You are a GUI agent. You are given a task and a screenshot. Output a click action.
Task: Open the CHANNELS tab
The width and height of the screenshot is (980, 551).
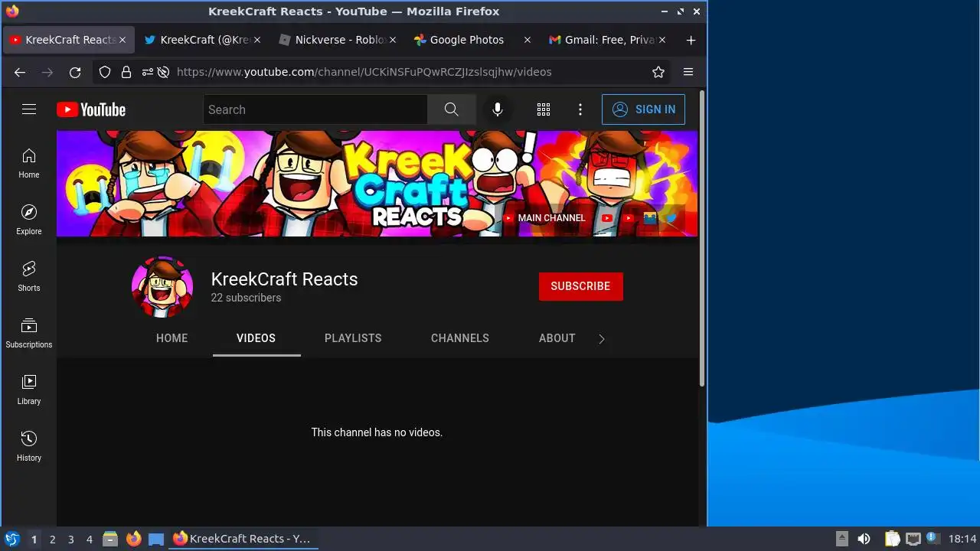pyautogui.click(x=460, y=338)
